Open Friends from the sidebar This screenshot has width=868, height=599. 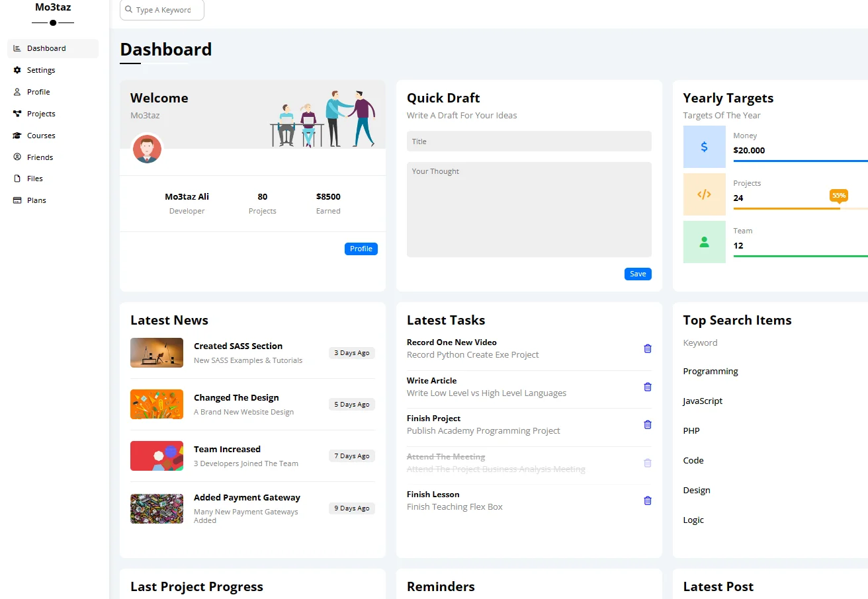click(53, 157)
